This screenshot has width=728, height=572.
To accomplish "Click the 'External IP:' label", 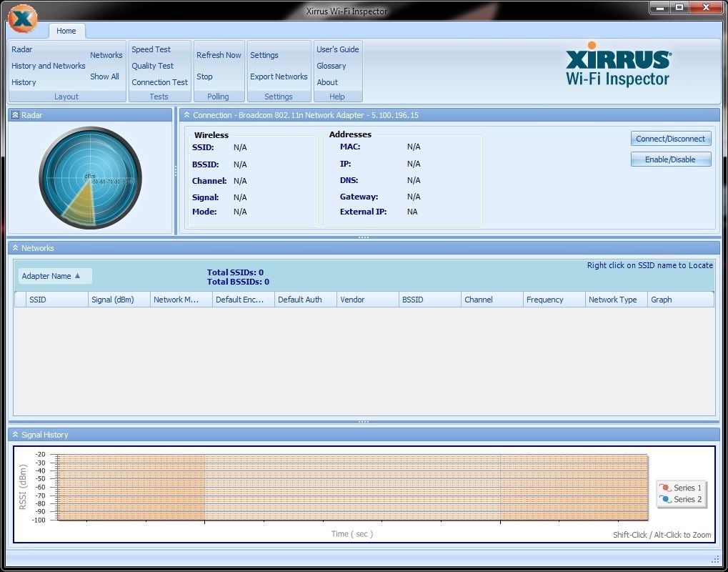I will coord(364,212).
